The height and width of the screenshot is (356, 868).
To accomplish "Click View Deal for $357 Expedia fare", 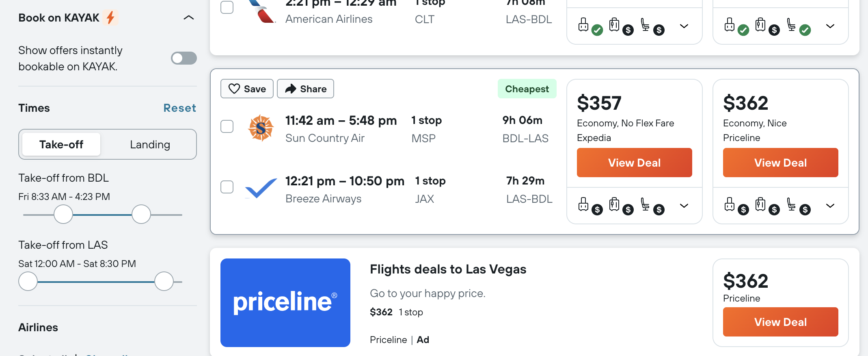I will click(635, 163).
